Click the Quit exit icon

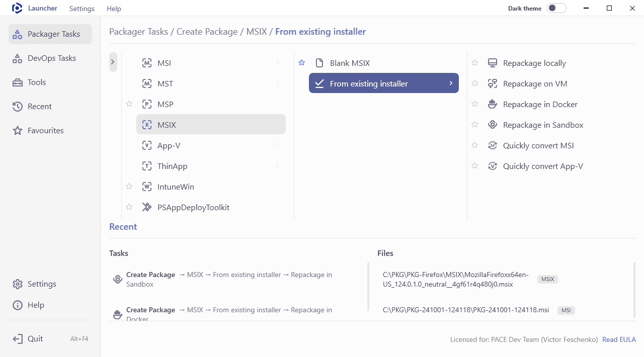[x=18, y=339]
